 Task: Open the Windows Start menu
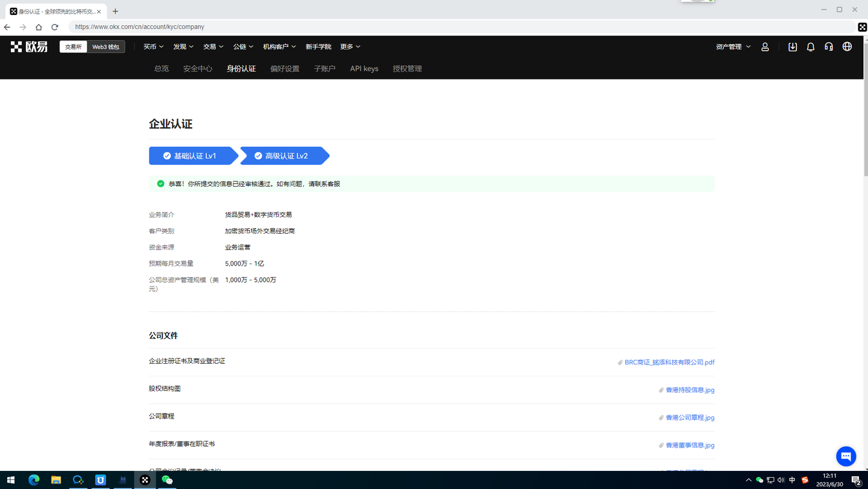(11, 480)
